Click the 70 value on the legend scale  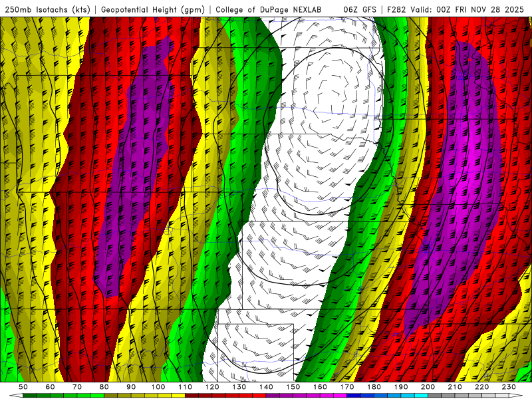click(77, 387)
